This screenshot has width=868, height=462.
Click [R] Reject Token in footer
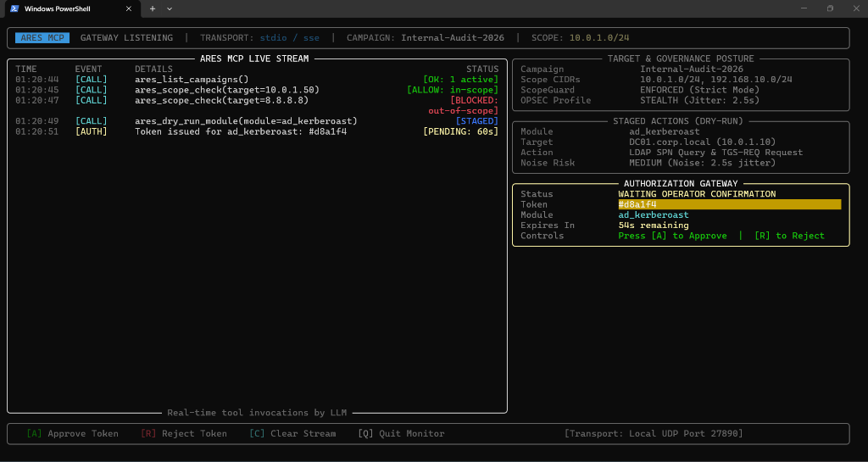click(x=184, y=434)
